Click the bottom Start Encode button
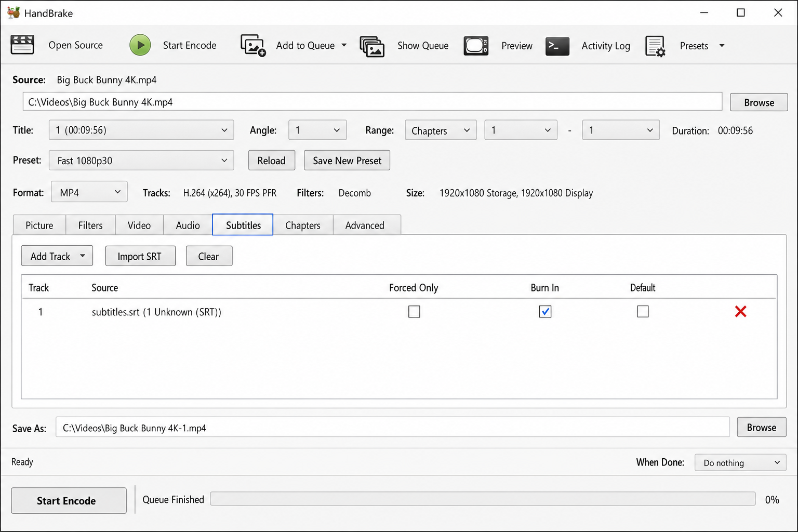The width and height of the screenshot is (798, 532). click(x=69, y=500)
